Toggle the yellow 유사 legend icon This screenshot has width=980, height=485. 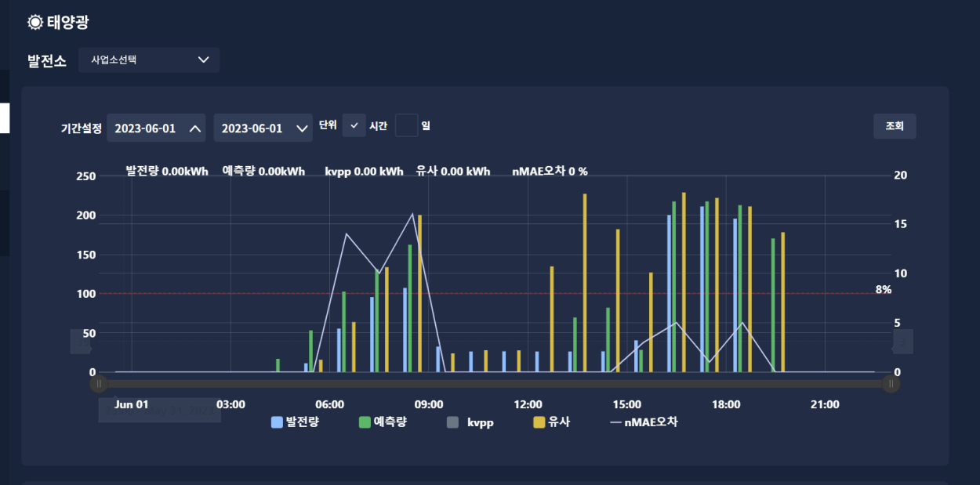click(x=539, y=422)
